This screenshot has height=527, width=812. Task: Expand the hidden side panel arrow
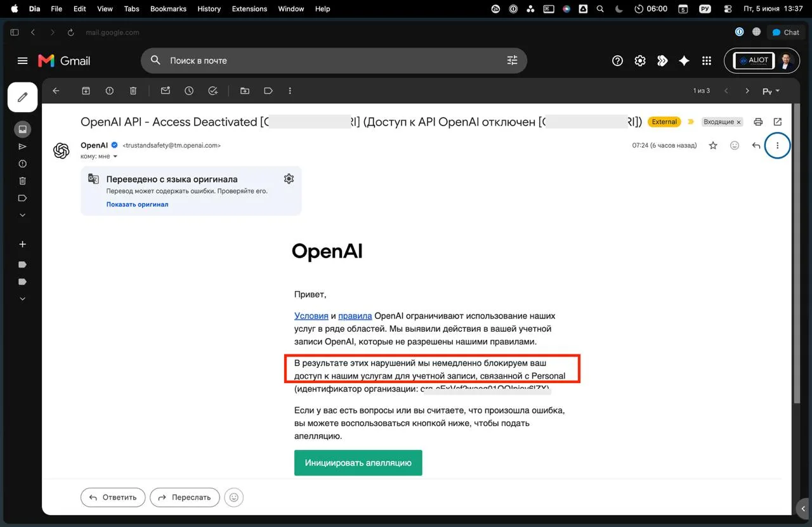click(x=804, y=509)
